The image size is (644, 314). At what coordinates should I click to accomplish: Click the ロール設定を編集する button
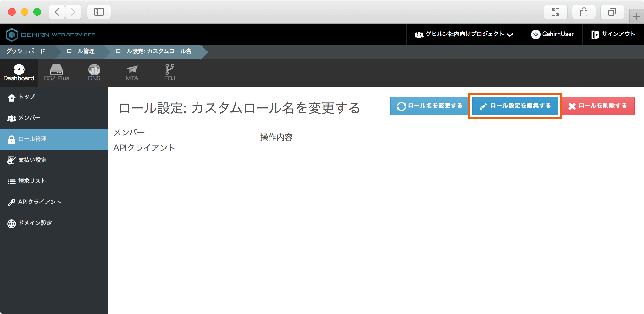[x=515, y=106]
